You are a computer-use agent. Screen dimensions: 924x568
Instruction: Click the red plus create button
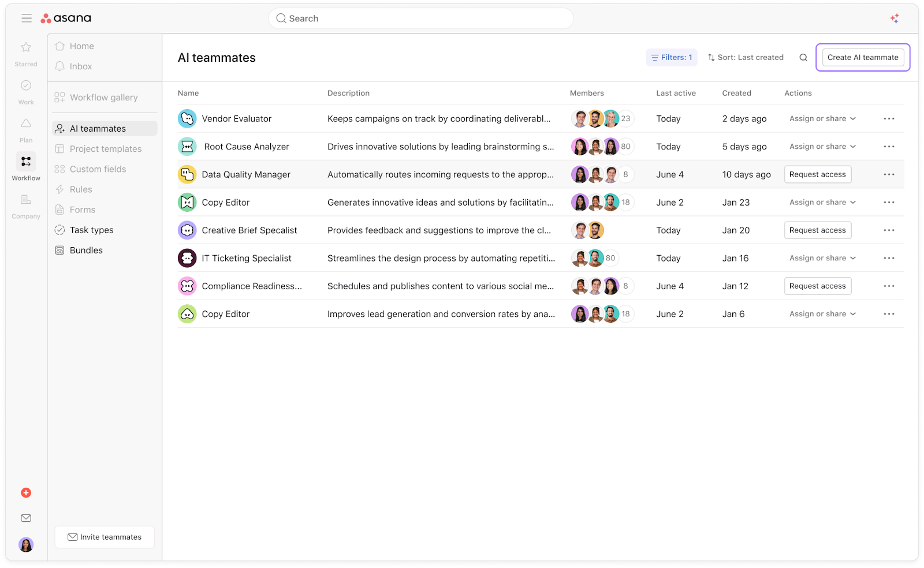26,492
